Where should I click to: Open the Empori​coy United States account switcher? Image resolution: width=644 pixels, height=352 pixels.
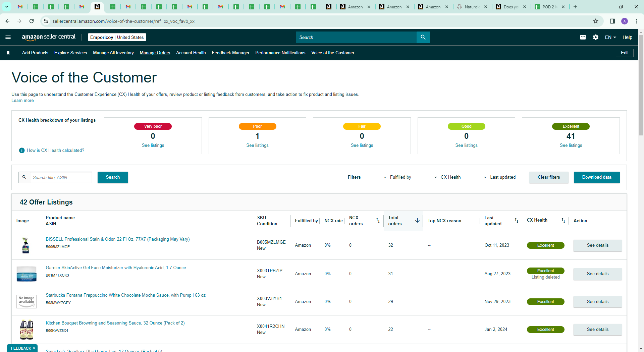(x=117, y=37)
